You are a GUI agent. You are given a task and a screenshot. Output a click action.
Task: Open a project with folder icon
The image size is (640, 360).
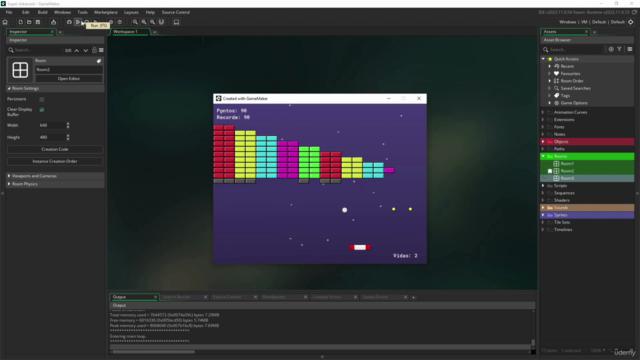coord(29,22)
